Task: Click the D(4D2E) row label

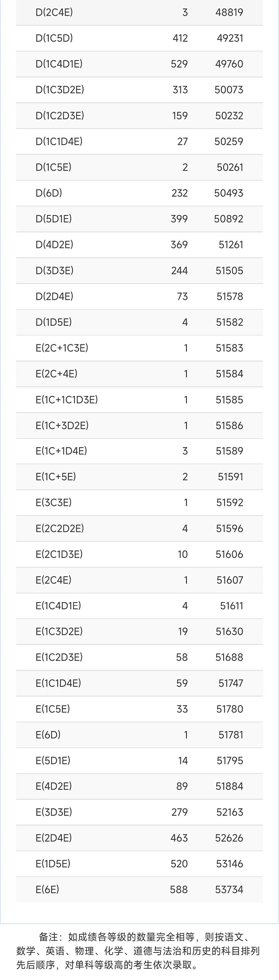Action: (x=54, y=244)
